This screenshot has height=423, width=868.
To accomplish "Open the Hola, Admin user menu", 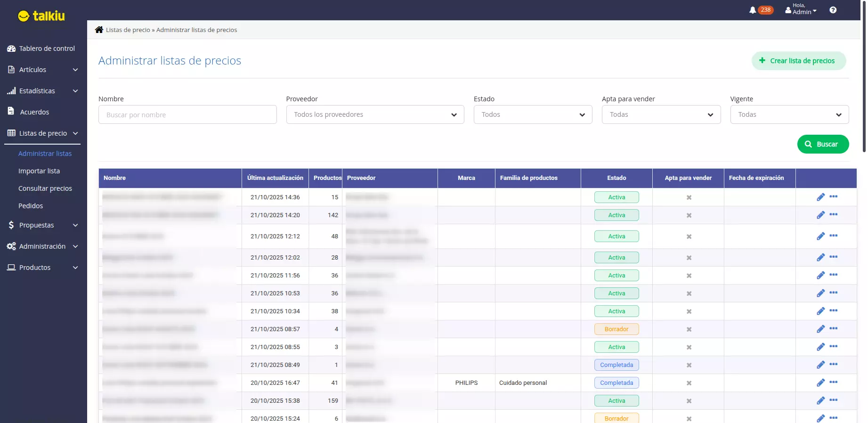I will coord(801,9).
